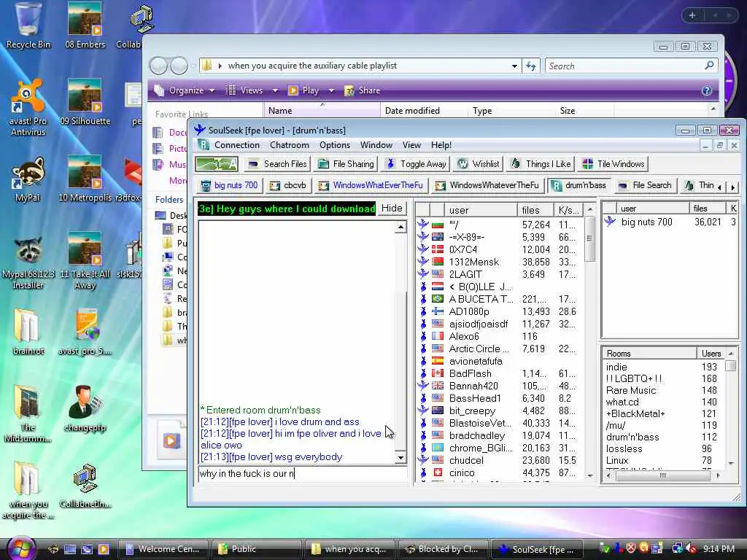
Task: Select the 10 Metropolis media file
Action: [85, 179]
